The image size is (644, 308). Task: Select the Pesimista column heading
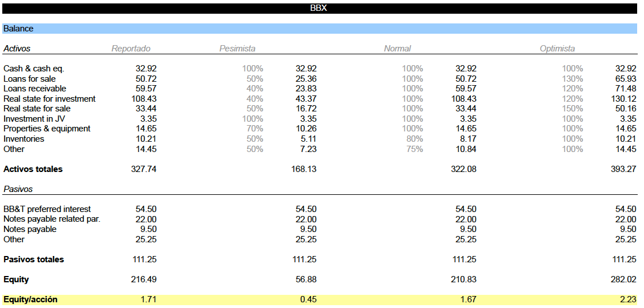click(x=238, y=49)
